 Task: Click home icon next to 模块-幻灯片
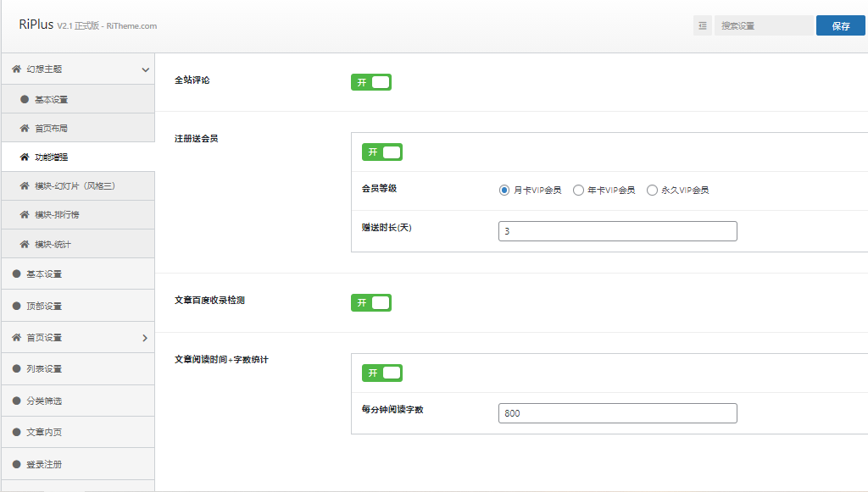click(25, 186)
